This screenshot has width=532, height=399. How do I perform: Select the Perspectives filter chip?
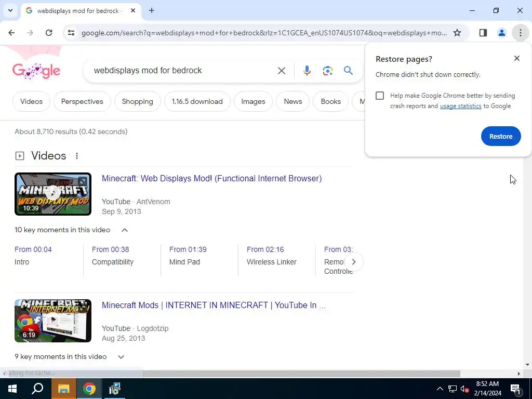82,101
